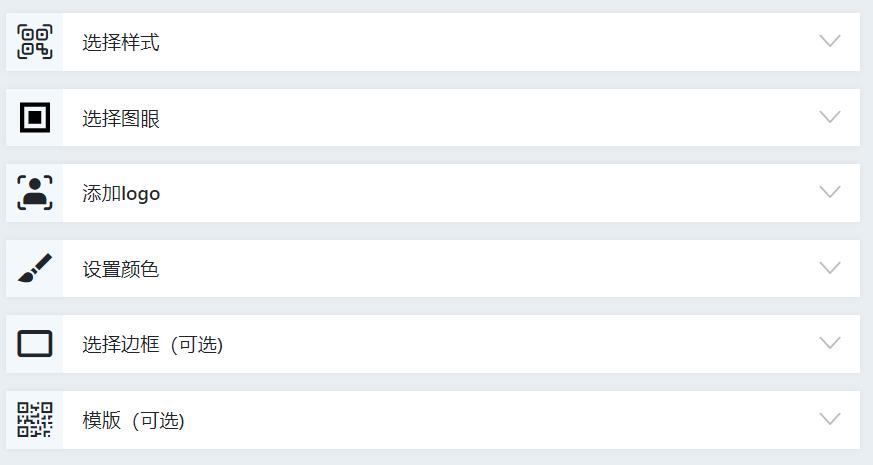Expand the 选择样式 section chevron

(x=829, y=42)
